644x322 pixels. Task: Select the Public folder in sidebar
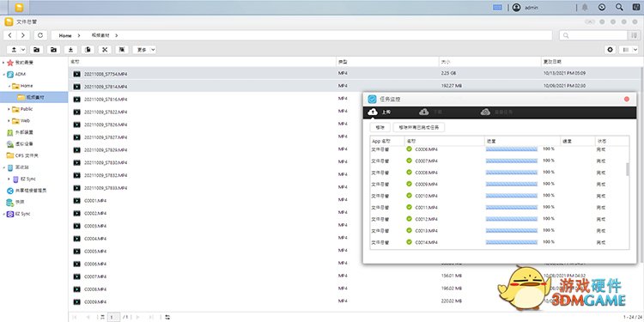pos(22,109)
